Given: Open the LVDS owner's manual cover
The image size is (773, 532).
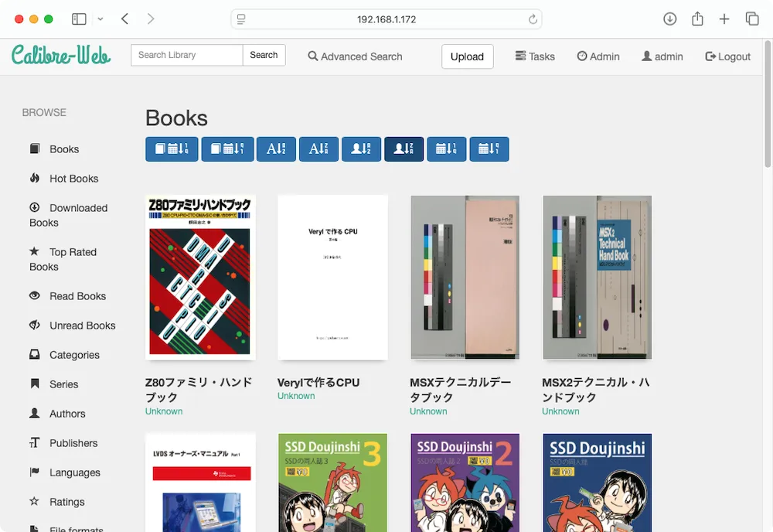Looking at the screenshot, I should click(x=200, y=483).
